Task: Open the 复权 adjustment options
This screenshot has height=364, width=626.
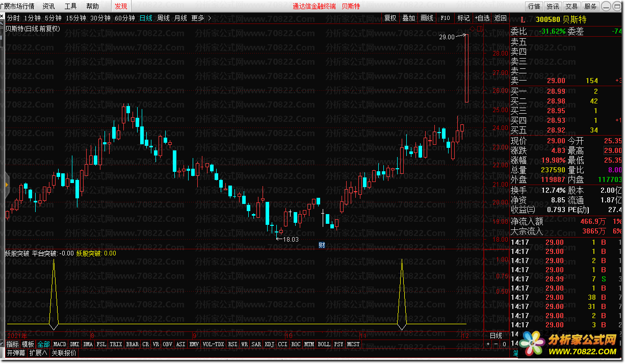Action: [x=390, y=18]
